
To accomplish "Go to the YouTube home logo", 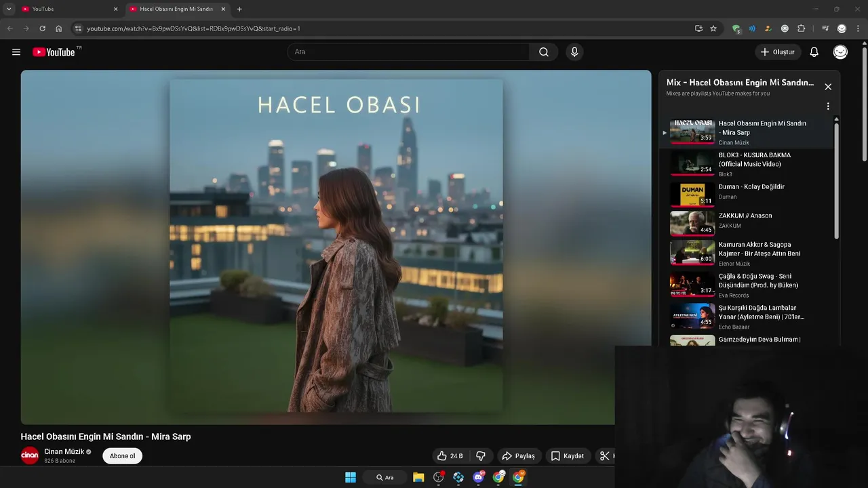I will pos(54,52).
